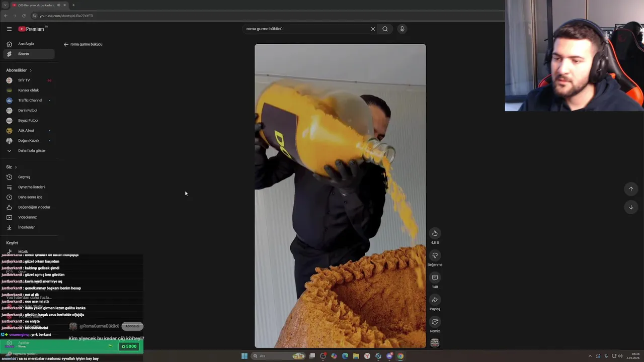This screenshot has height=362, width=644.
Task: Open Oynatma listeleri playlists
Action: pyautogui.click(x=28, y=187)
